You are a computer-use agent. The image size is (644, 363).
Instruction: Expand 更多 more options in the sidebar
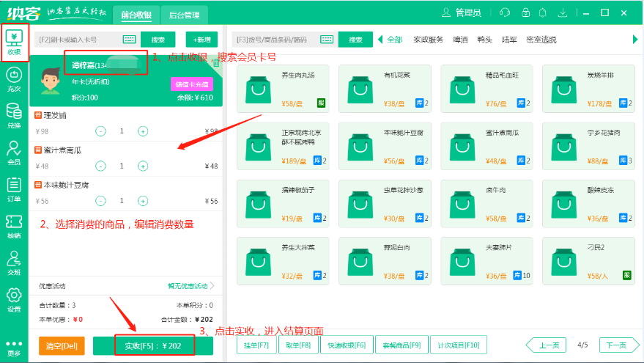point(14,348)
